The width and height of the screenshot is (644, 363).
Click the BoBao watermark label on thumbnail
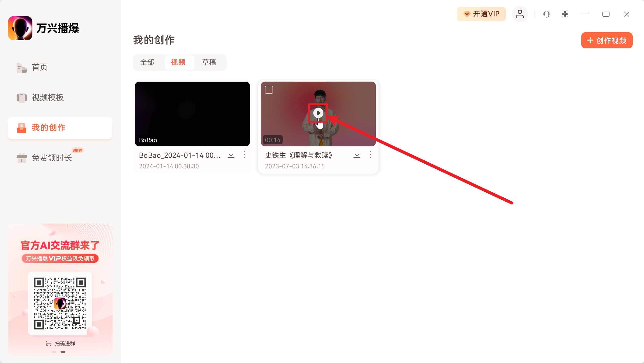click(148, 140)
